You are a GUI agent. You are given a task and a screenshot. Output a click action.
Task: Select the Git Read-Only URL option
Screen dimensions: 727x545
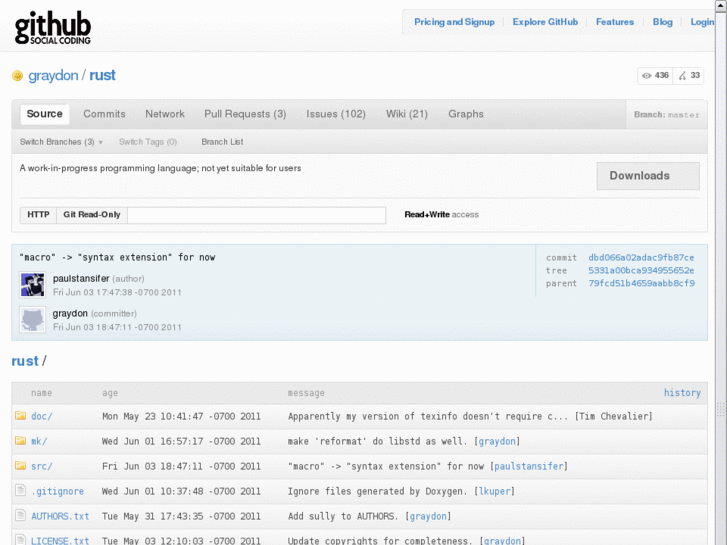[x=91, y=215]
